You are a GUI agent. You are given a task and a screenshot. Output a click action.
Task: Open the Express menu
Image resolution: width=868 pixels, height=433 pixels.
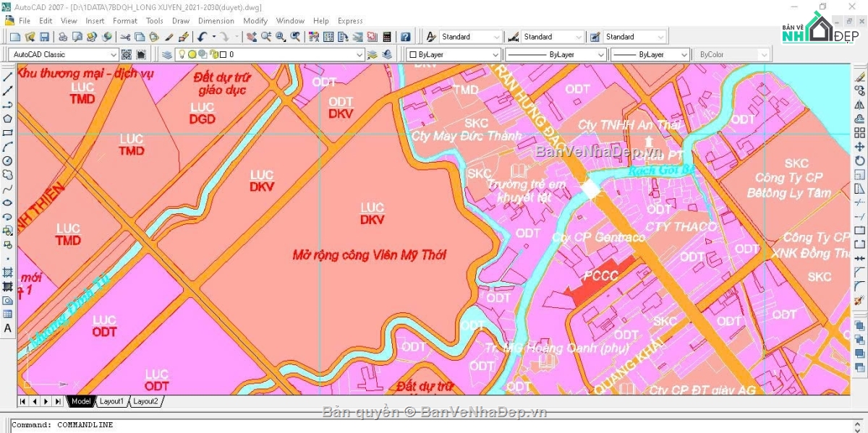tap(350, 21)
